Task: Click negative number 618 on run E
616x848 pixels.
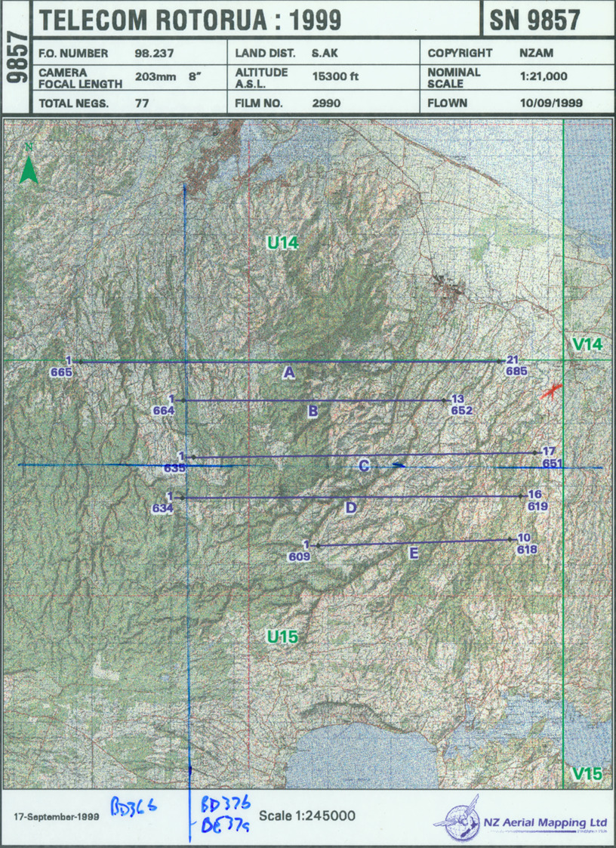Action: pyautogui.click(x=527, y=549)
